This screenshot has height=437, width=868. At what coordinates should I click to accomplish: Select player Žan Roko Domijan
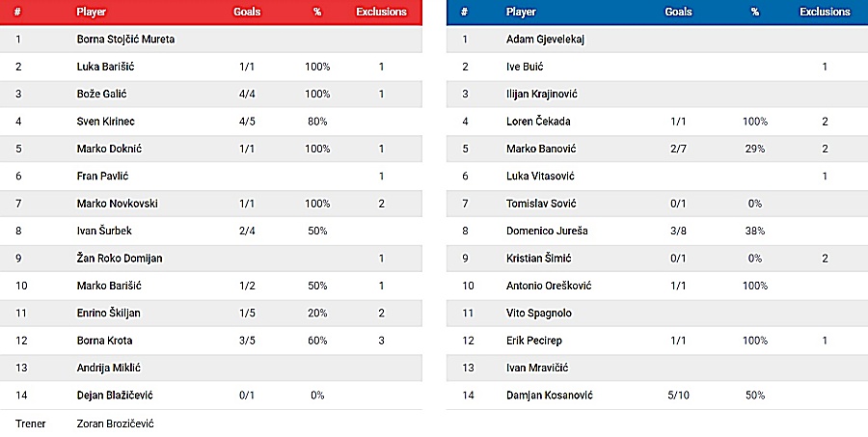point(118,259)
